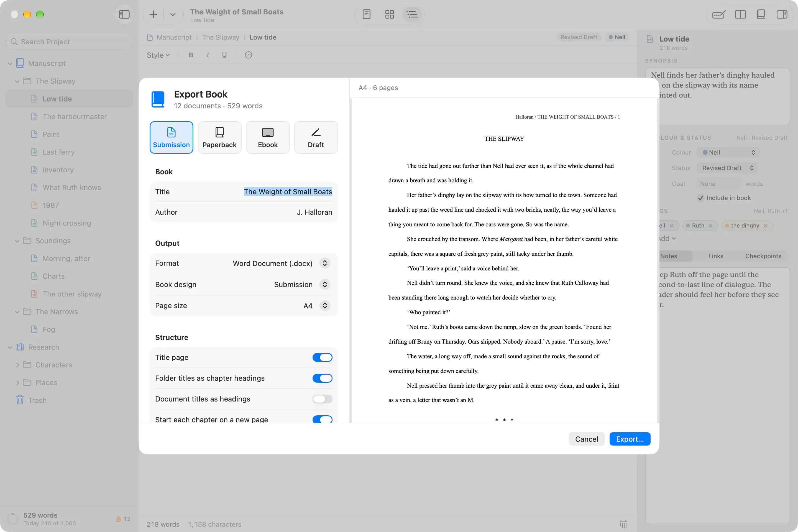
Task: Open the Fog document
Action: point(48,329)
